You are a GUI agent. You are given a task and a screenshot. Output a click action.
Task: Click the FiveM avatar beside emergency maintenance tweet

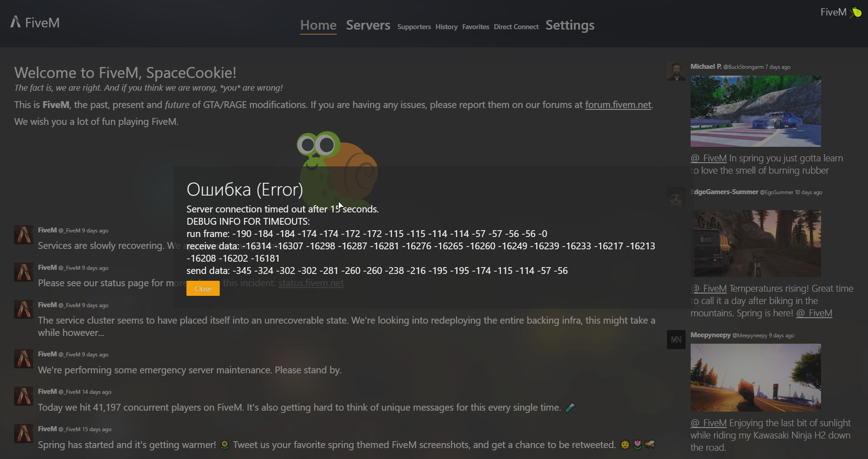(24, 359)
